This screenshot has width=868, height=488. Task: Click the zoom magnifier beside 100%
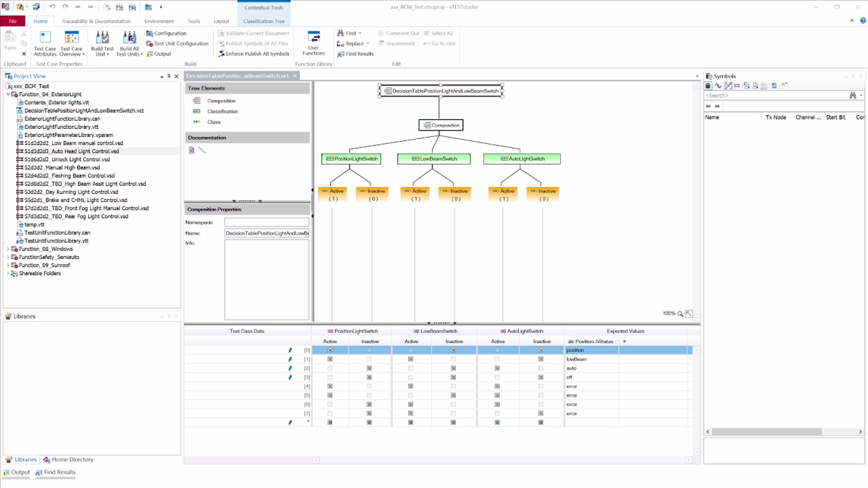(680, 314)
